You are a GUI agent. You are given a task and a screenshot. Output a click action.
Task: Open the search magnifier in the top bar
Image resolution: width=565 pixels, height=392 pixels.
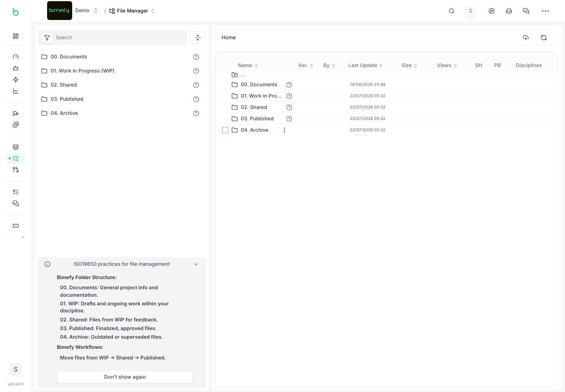click(x=452, y=11)
